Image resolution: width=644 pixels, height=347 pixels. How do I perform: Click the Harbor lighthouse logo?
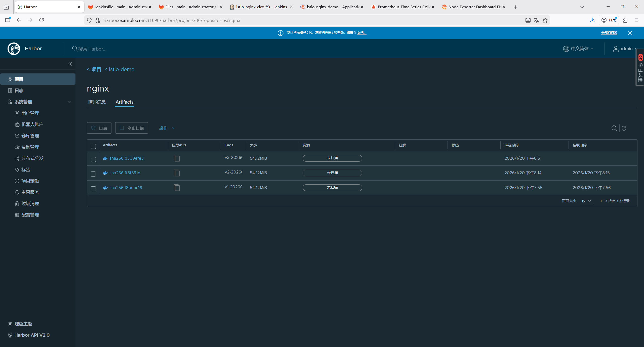14,49
